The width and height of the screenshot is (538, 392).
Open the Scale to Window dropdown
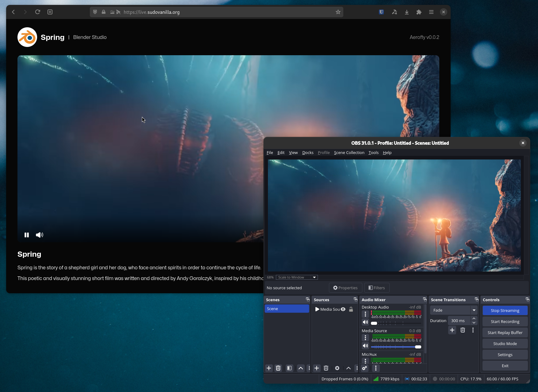(297, 277)
